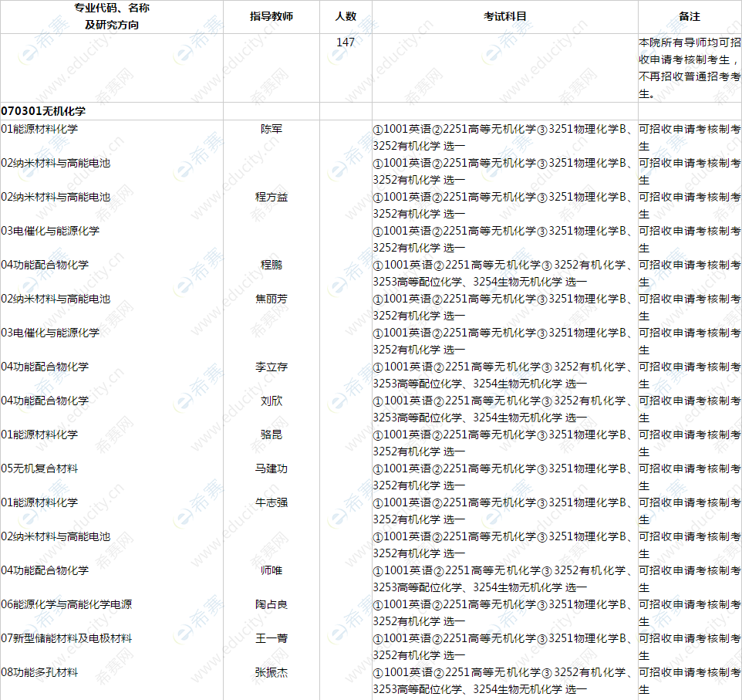Click teacher name 程方益
742x700 pixels.
pyautogui.click(x=272, y=198)
